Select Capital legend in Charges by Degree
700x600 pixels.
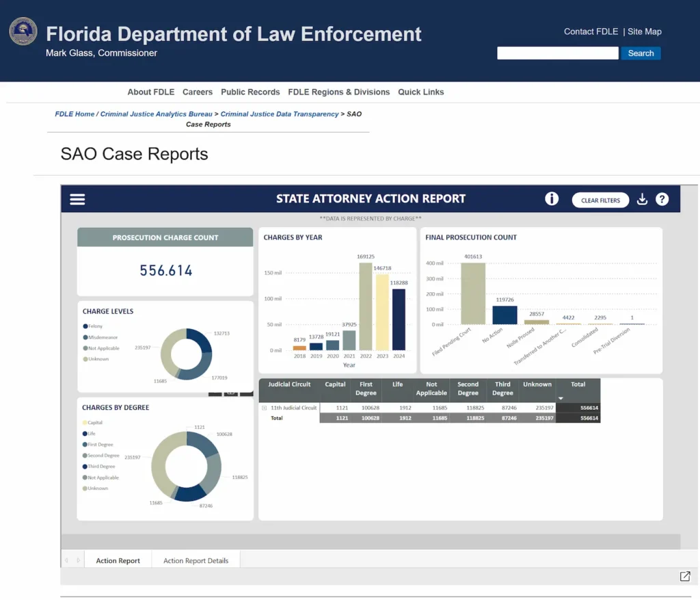[92, 423]
